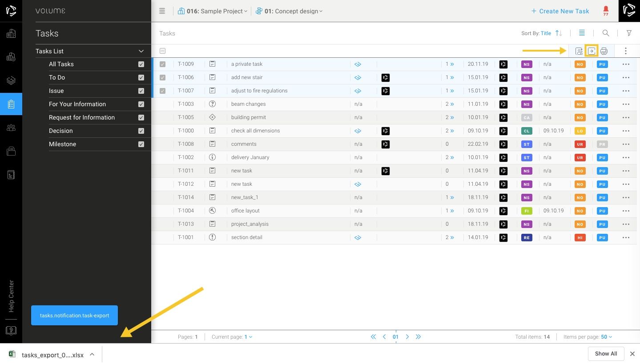The image size is (640, 364).
Task: Toggle the hamburger menu in top bar
Action: [x=162, y=11]
